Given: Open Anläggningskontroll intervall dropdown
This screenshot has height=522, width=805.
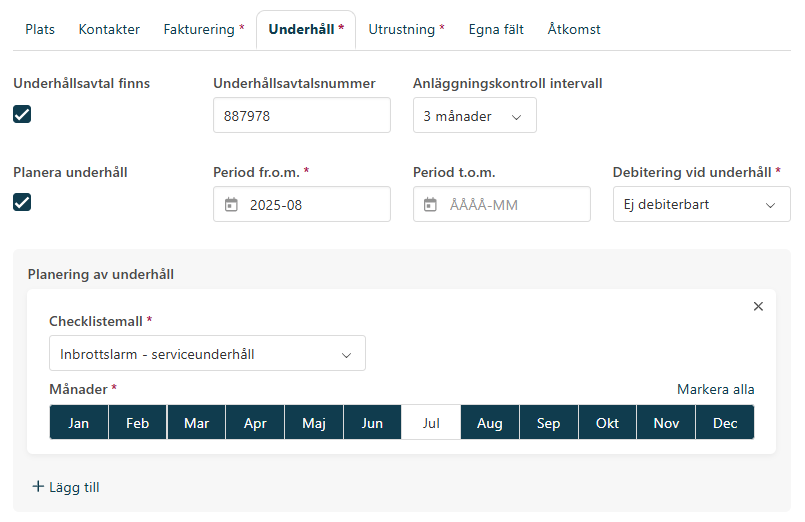Looking at the screenshot, I should (x=474, y=116).
